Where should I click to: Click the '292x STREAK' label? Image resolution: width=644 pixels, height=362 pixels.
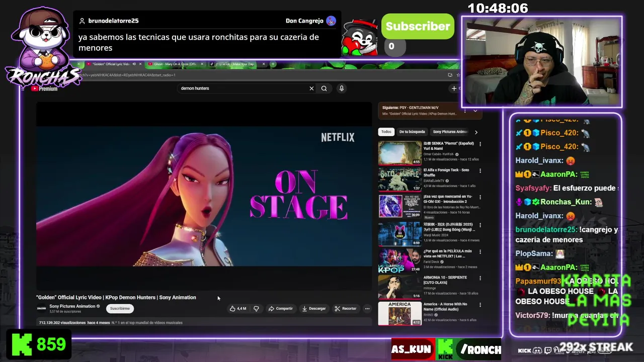(596, 347)
